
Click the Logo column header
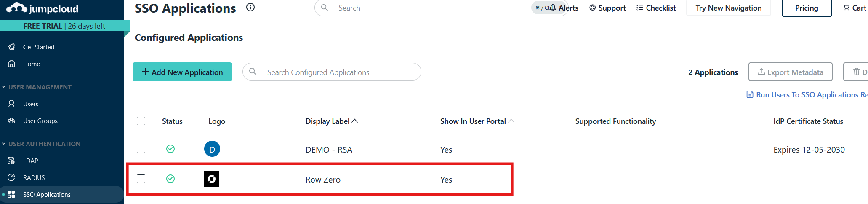point(217,121)
